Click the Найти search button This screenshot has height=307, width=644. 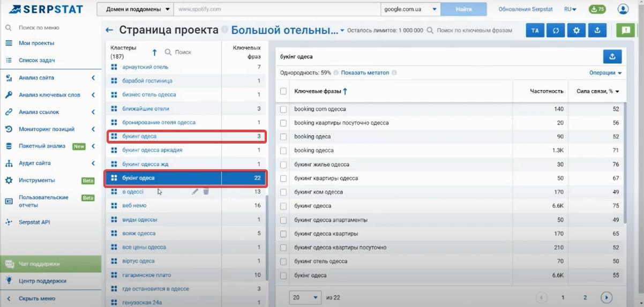pyautogui.click(x=463, y=9)
